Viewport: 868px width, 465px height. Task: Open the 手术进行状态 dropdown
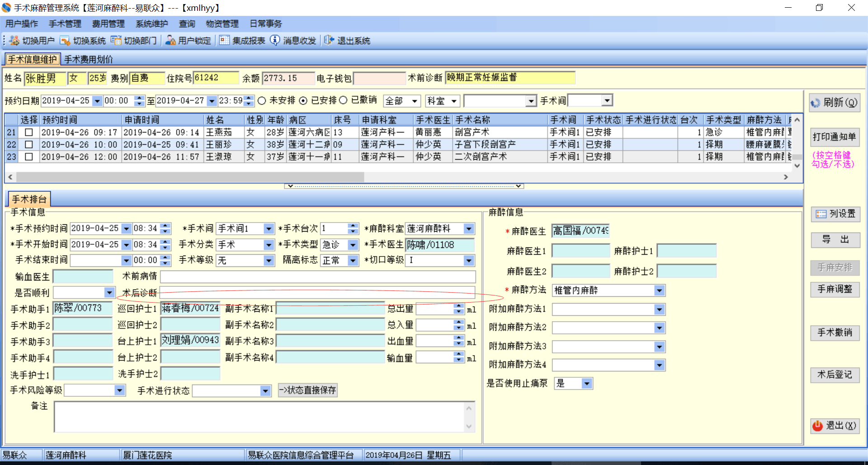(265, 391)
